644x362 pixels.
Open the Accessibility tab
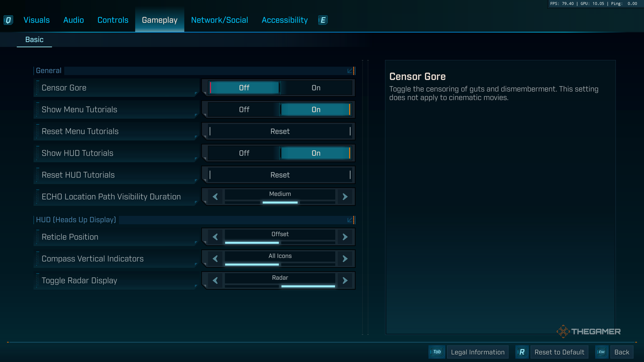click(x=285, y=20)
